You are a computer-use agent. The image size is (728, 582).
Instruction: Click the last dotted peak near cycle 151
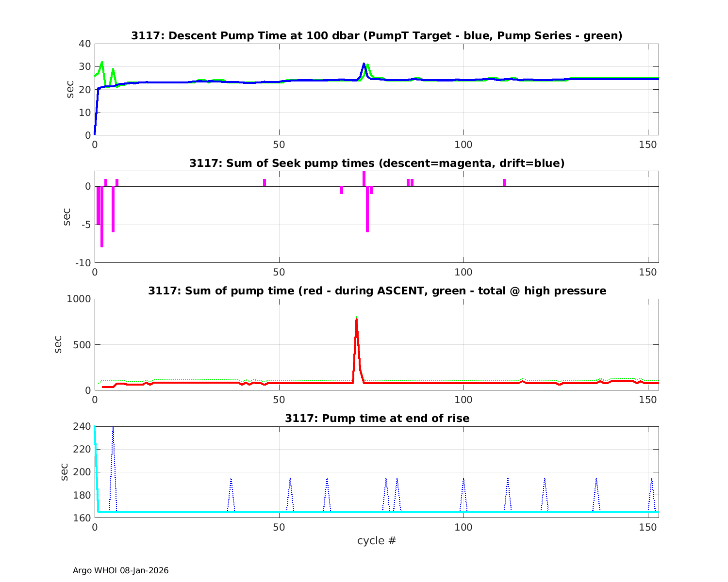(x=652, y=480)
